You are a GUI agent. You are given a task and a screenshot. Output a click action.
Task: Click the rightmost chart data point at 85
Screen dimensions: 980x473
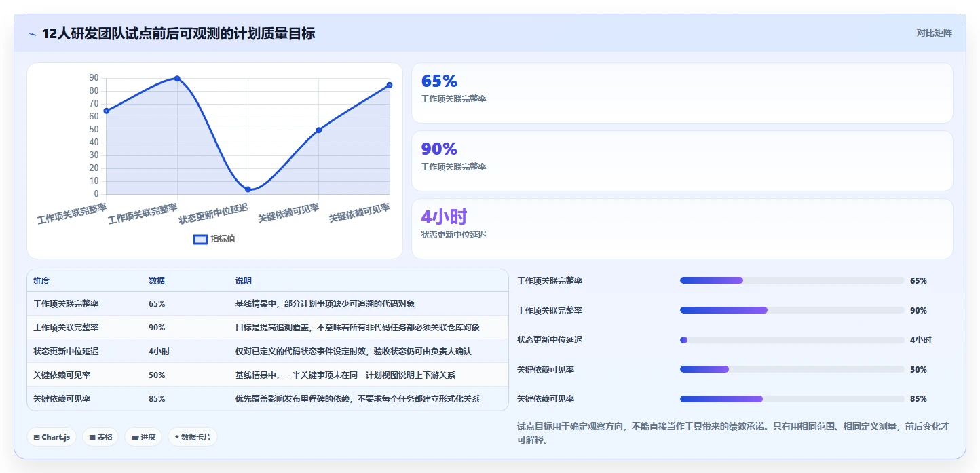click(x=390, y=85)
